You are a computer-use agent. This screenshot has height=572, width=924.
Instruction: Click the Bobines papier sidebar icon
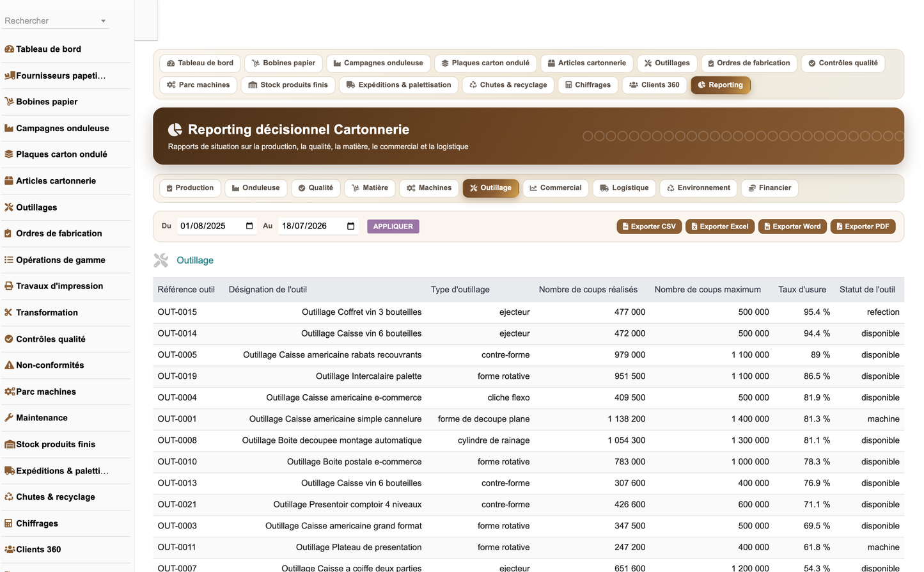tap(9, 102)
